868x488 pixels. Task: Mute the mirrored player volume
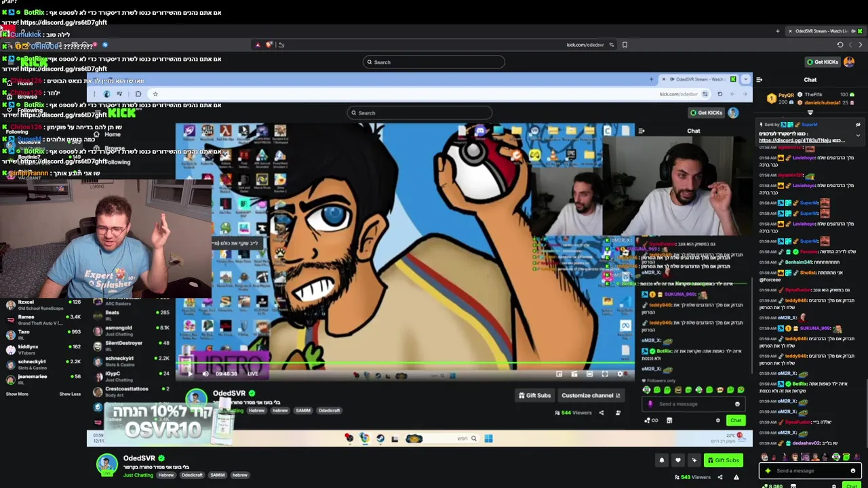pyautogui.click(x=205, y=373)
